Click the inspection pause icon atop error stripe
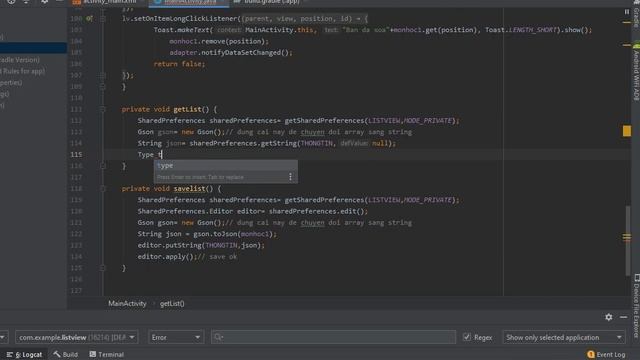The width and height of the screenshot is (640, 360). (x=627, y=12)
